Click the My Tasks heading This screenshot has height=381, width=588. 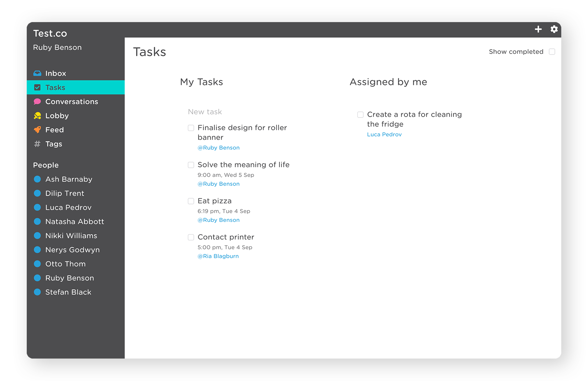pyautogui.click(x=202, y=82)
